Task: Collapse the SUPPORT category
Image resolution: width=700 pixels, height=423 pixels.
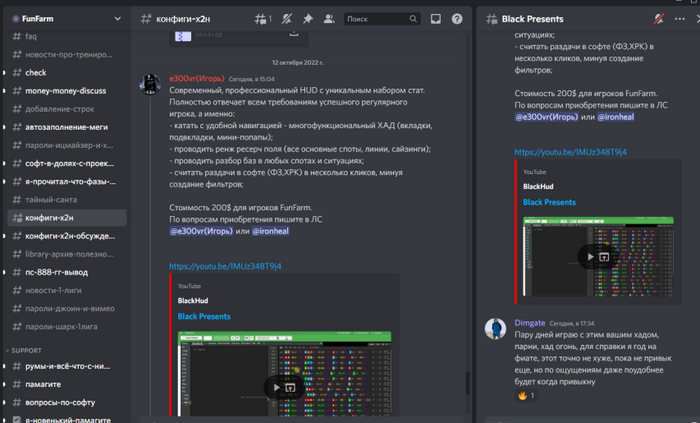Action: [24, 351]
